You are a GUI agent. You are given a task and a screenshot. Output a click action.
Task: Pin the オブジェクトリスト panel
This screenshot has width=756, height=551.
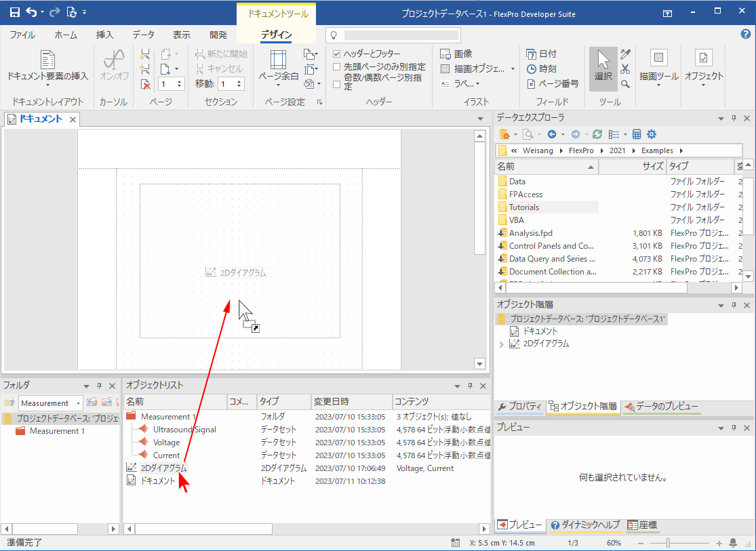[x=470, y=386]
